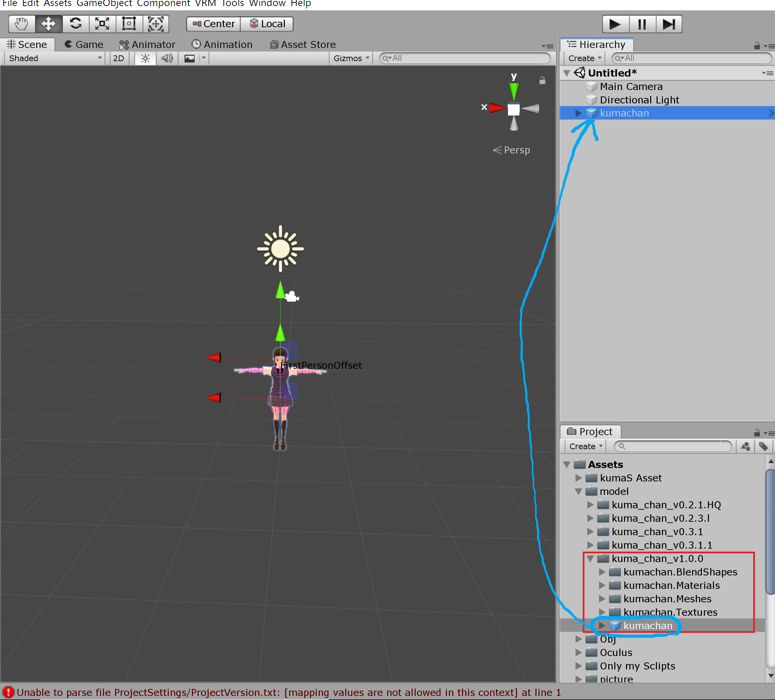
Task: Click the Pause button
Action: pyautogui.click(x=642, y=24)
